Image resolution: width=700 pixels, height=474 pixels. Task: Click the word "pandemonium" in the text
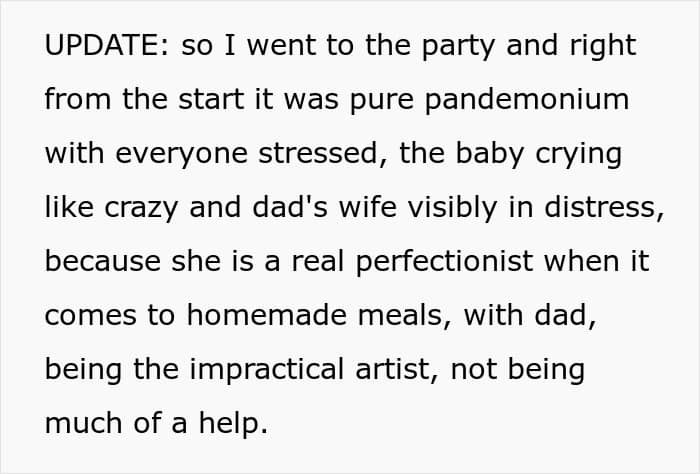click(x=527, y=100)
